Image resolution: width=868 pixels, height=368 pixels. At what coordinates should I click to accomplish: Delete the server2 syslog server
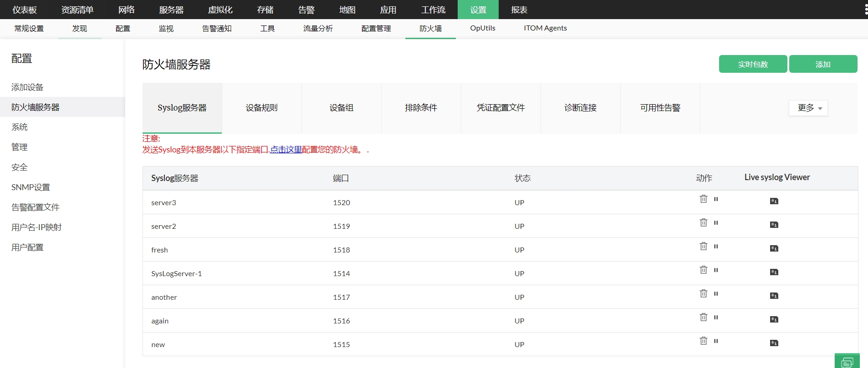click(x=704, y=222)
